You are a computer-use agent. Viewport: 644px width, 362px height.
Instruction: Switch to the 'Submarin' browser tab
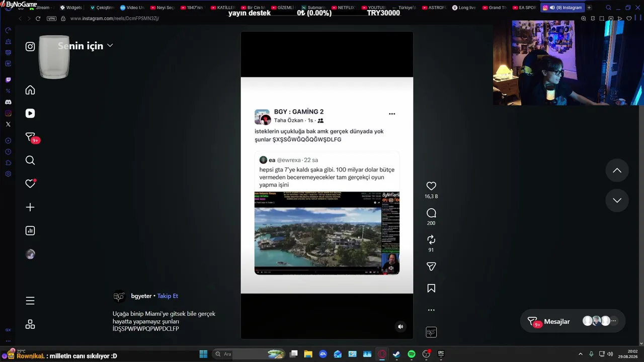(x=313, y=8)
